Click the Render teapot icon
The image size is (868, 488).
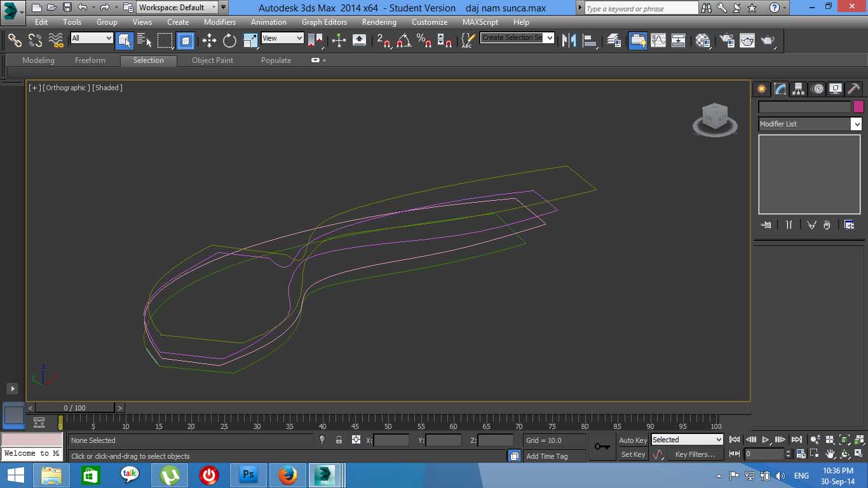pyautogui.click(x=768, y=41)
